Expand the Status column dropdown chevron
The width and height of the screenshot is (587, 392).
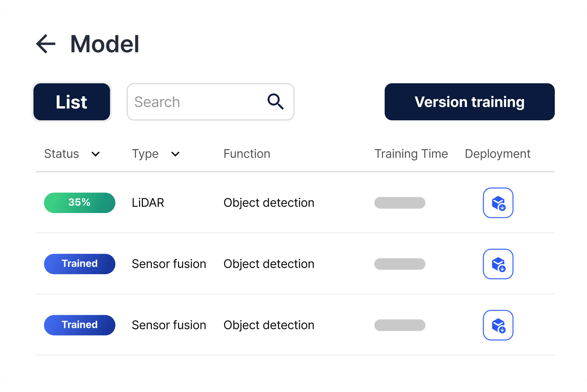pyautogui.click(x=95, y=154)
